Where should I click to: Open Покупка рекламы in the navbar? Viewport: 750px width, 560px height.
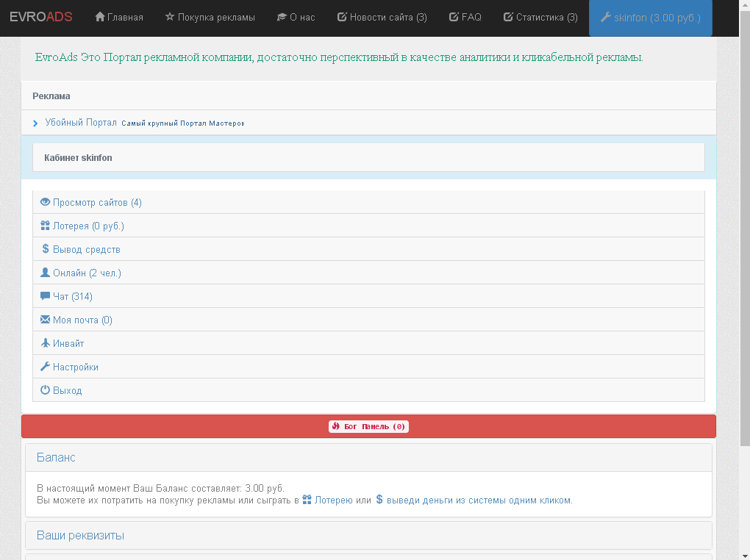click(x=210, y=18)
